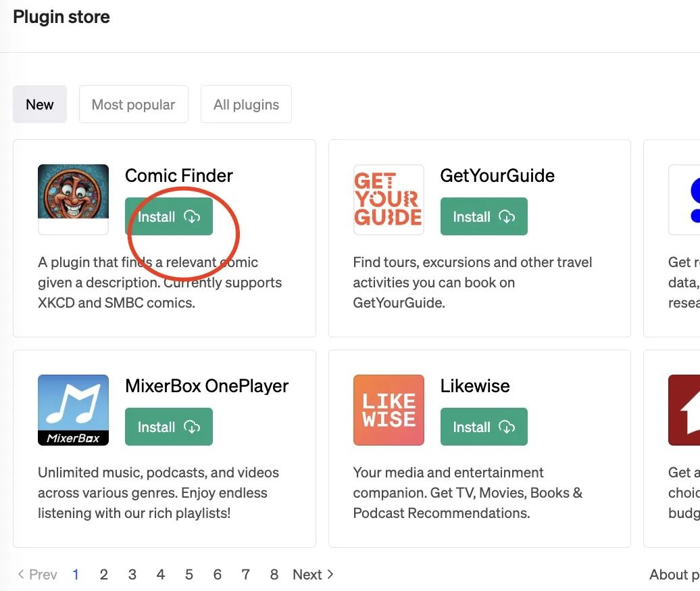The width and height of the screenshot is (700, 591).
Task: Install the Likewise plugin
Action: click(484, 427)
